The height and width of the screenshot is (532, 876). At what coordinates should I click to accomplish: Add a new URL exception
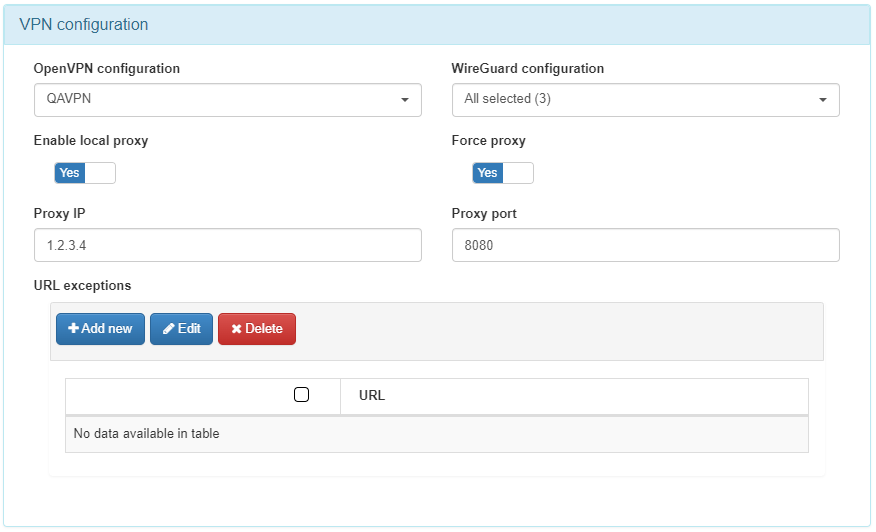pos(100,329)
